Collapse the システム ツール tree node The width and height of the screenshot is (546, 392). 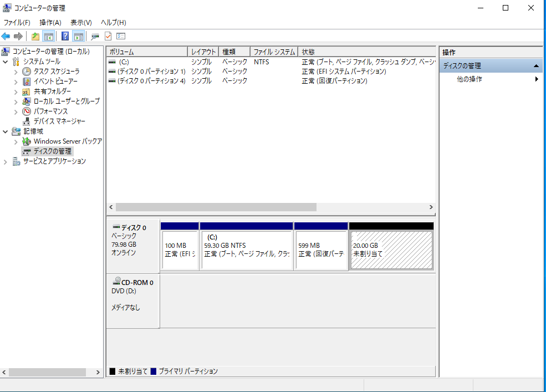(6, 62)
